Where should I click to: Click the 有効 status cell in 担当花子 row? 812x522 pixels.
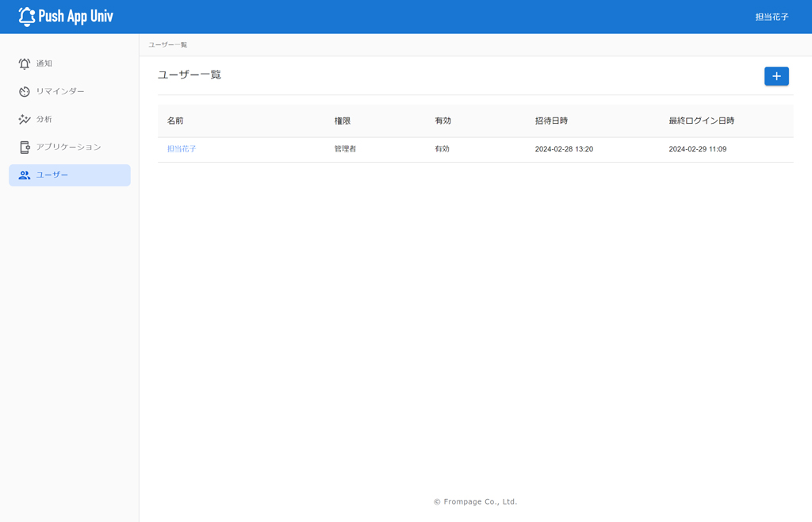442,148
